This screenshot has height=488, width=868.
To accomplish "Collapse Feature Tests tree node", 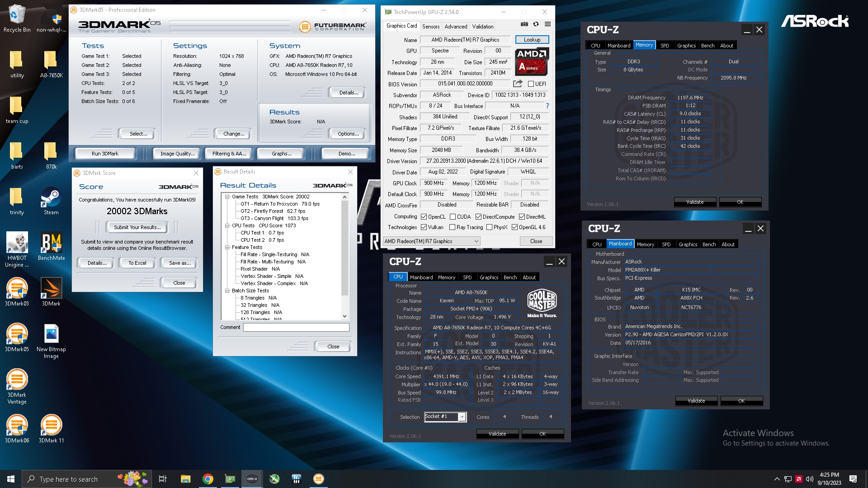I will [227, 247].
